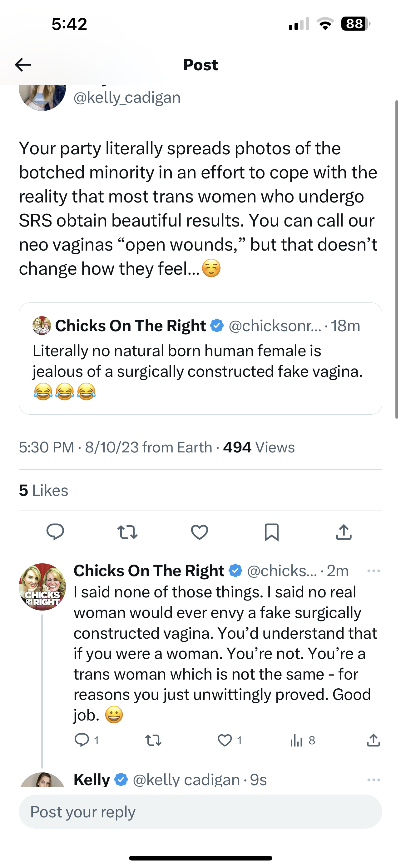Open Chicks On The Right reply avatar
401x868 pixels.
[x=42, y=587]
